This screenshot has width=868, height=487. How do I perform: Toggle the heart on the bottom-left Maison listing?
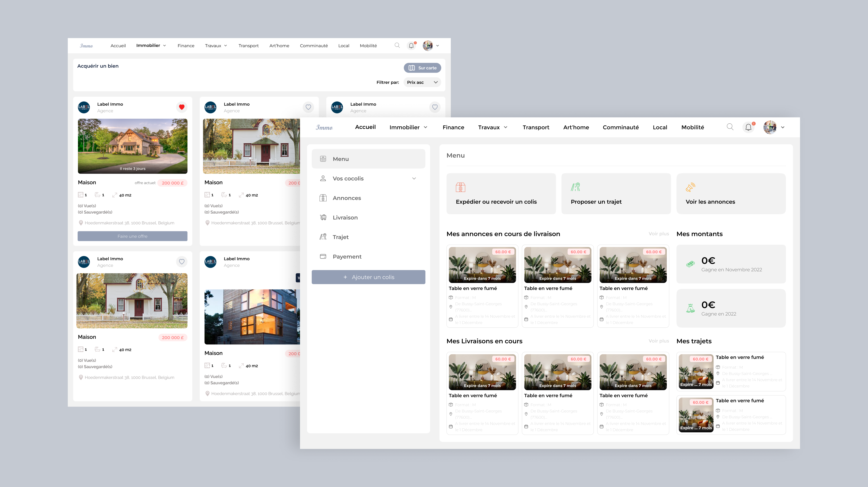pos(182,262)
